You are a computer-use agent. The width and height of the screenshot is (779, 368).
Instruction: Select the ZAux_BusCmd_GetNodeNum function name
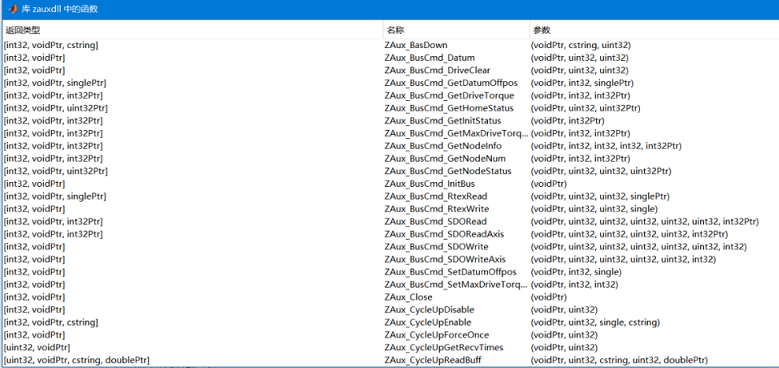(445, 158)
